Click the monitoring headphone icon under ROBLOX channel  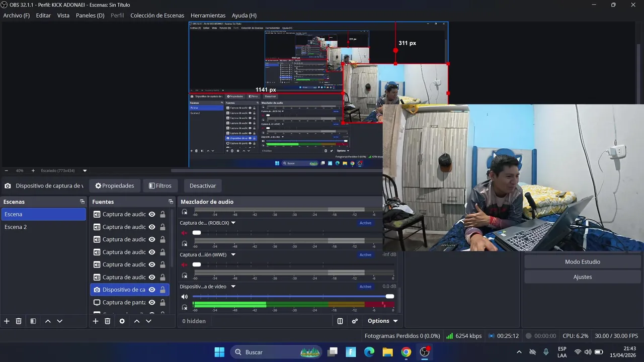[185, 244]
